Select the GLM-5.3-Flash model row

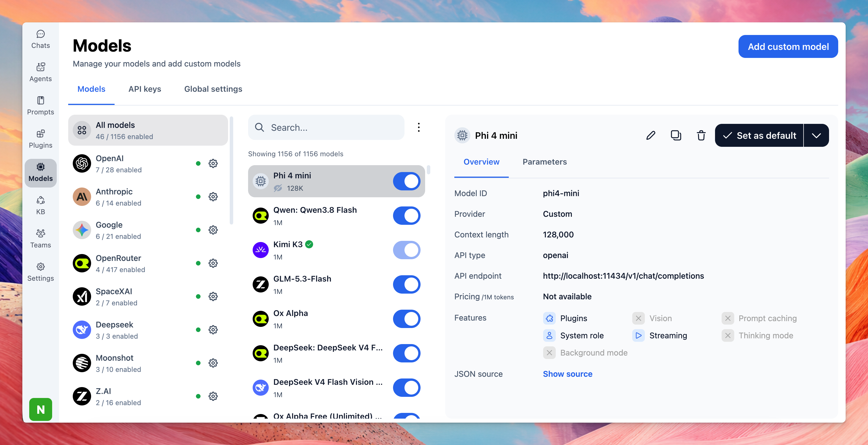[337, 284]
